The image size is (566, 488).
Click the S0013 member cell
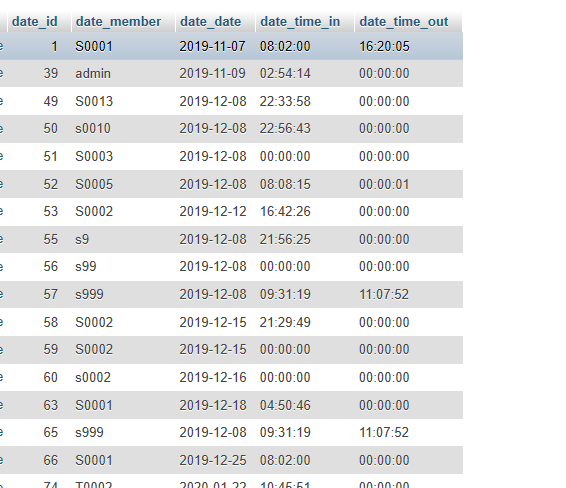pos(94,101)
